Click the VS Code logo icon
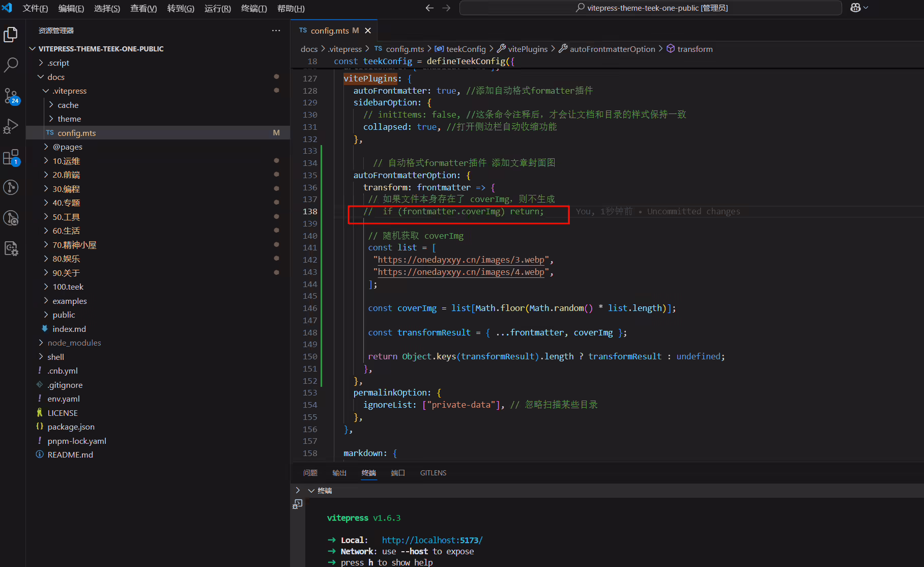Image resolution: width=924 pixels, height=567 pixels. 7,8
